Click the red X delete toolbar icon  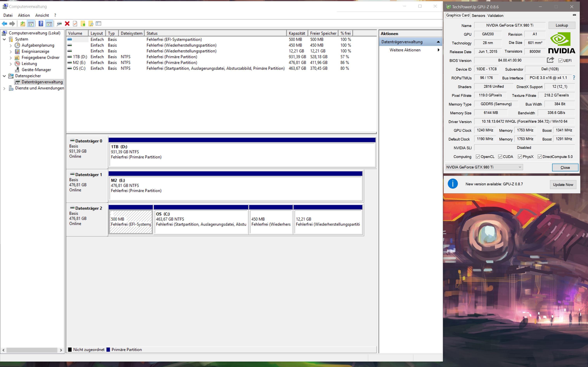[x=67, y=23]
